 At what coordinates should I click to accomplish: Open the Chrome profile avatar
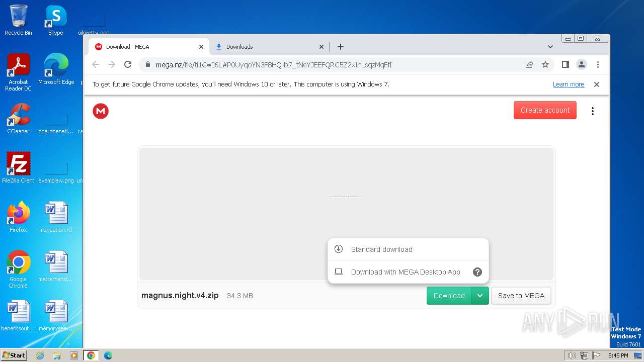click(582, 64)
